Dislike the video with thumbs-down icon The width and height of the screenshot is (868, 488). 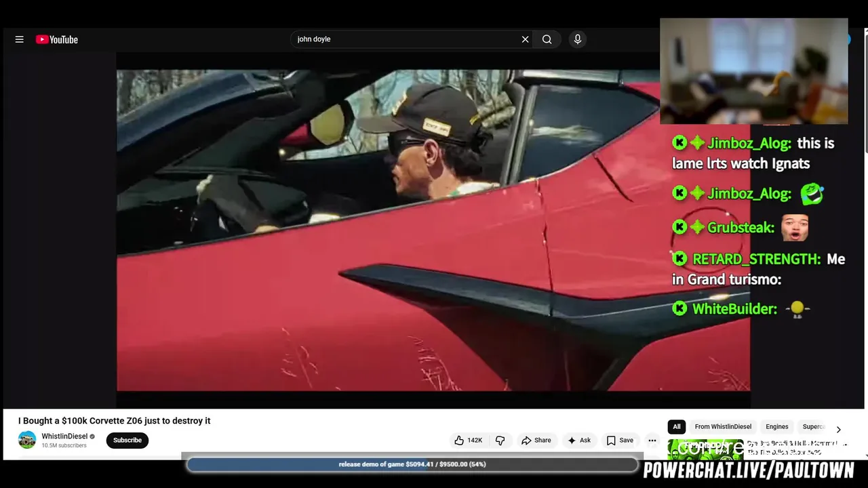500,441
